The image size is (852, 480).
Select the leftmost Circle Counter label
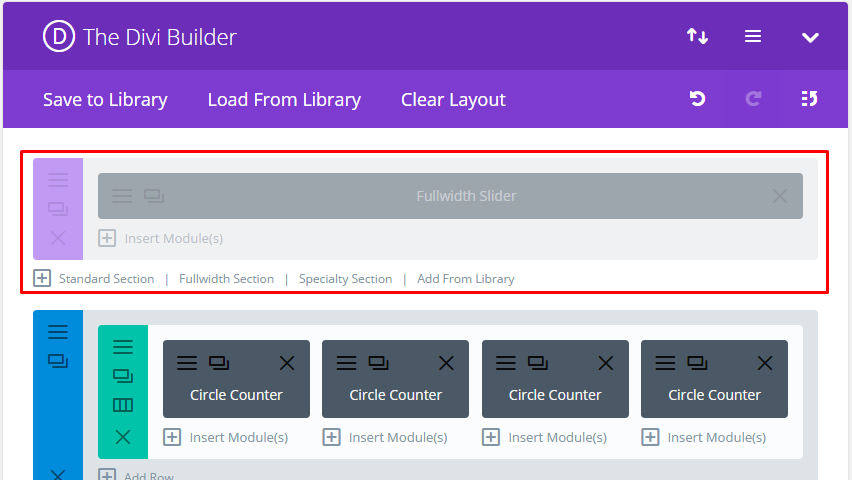tap(236, 395)
